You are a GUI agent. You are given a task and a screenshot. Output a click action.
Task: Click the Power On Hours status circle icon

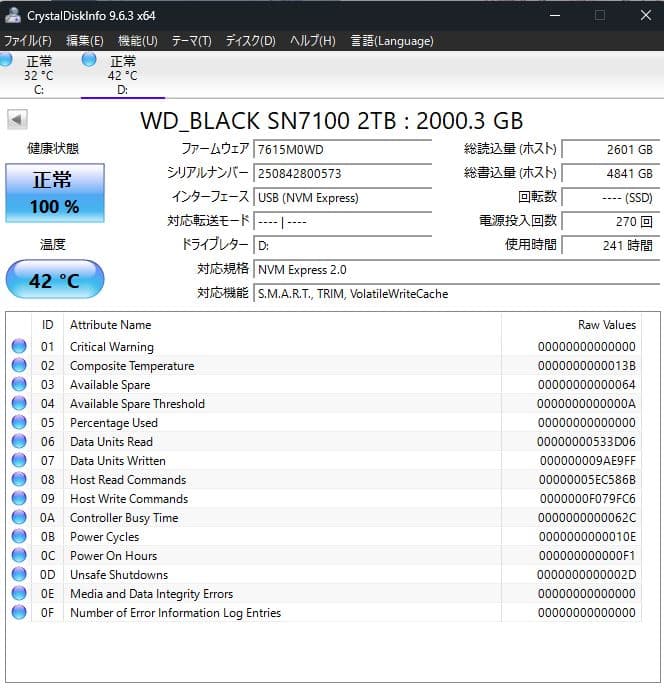[x=19, y=555]
